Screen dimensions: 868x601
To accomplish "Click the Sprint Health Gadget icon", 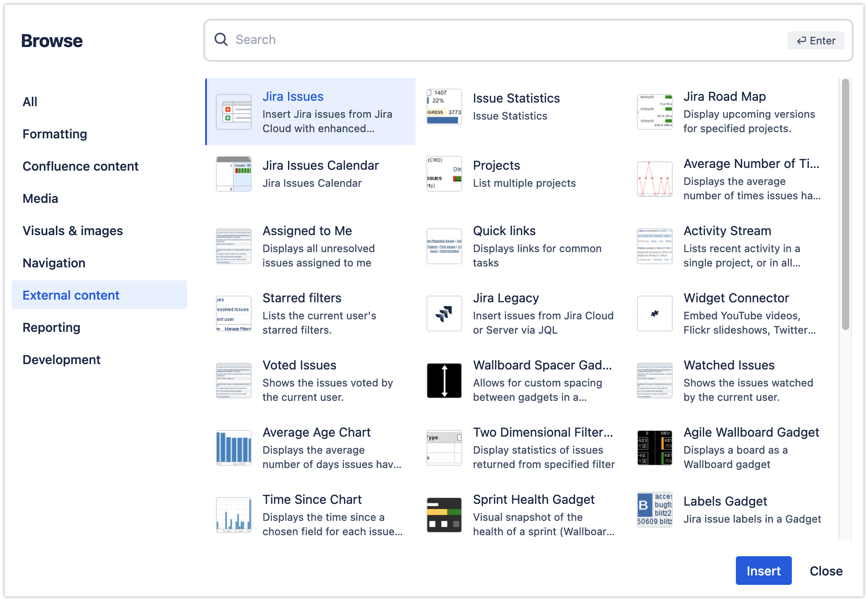I will pos(444,515).
